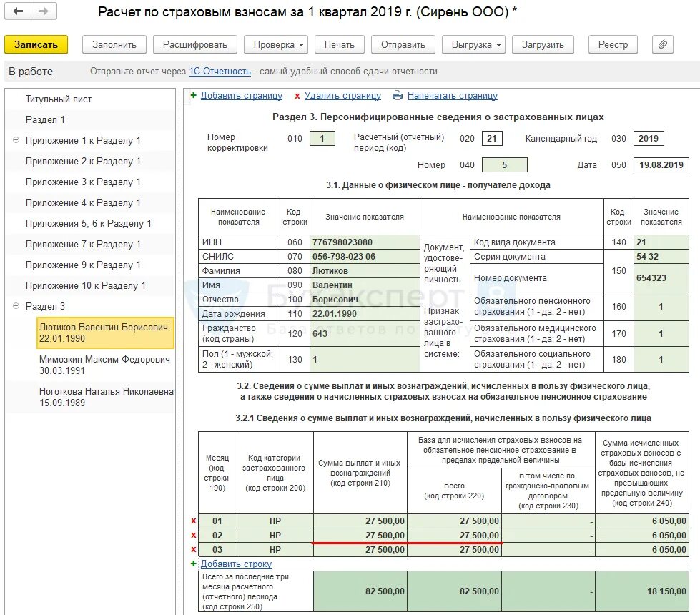The width and height of the screenshot is (700, 615).
Task: Open the Проверка dropdown button
Action: click(276, 44)
